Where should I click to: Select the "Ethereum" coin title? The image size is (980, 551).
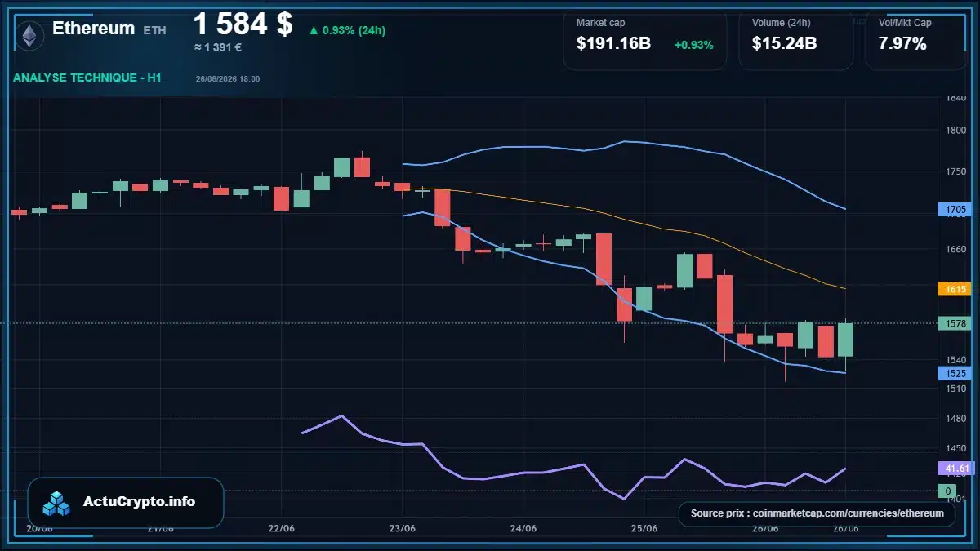point(93,28)
